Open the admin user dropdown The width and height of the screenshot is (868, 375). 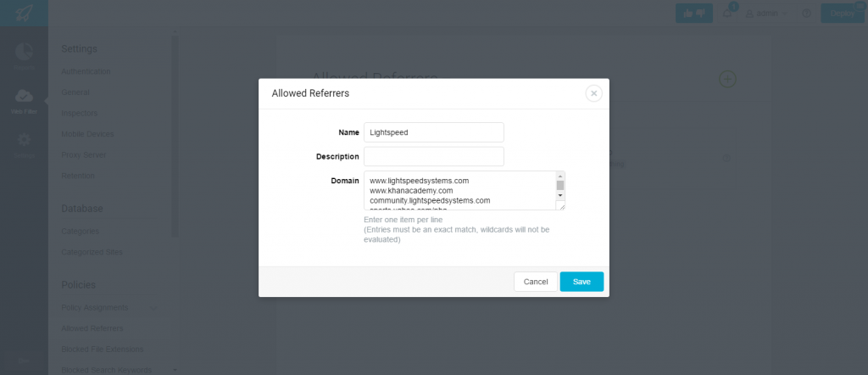coord(767,14)
